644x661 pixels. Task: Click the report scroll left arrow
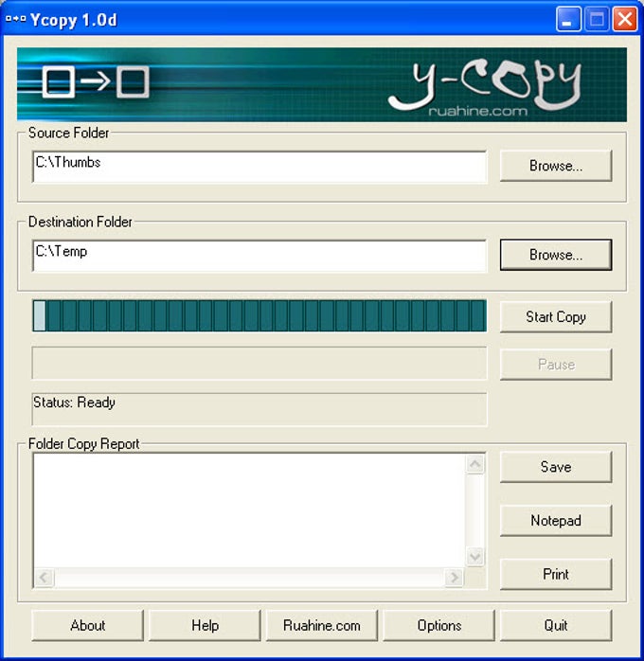coord(44,577)
